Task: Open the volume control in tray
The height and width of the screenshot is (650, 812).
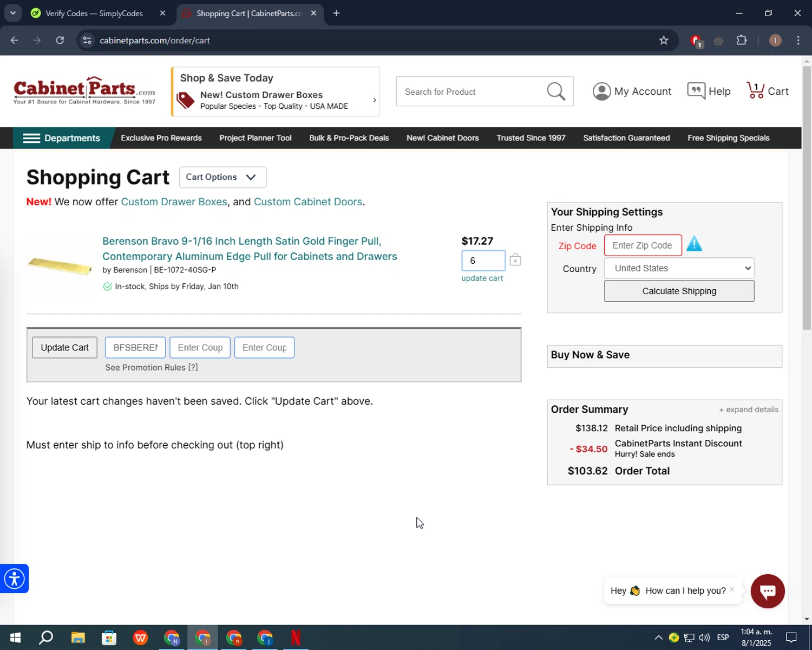Action: point(704,638)
